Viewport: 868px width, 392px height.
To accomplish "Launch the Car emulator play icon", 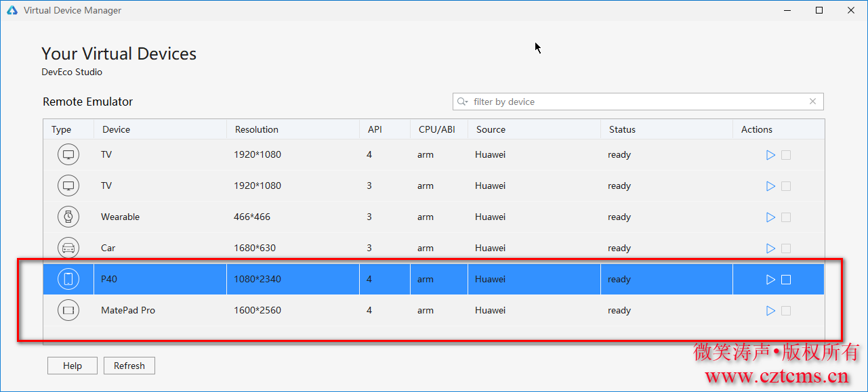I will [x=770, y=248].
